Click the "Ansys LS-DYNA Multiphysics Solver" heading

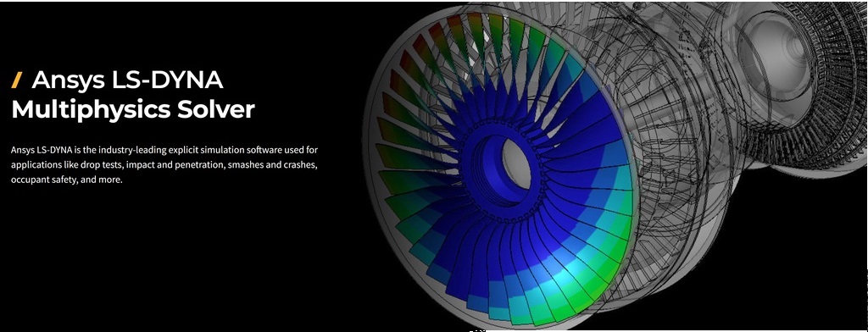[133, 95]
